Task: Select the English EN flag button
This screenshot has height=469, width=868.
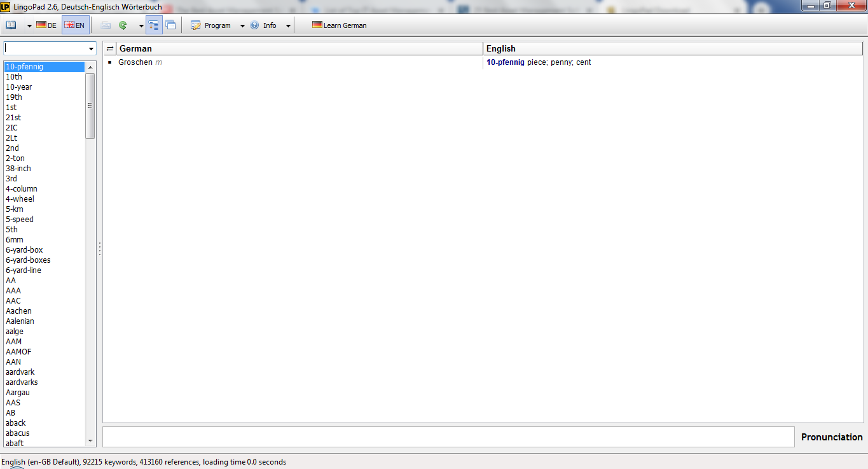Action: [75, 25]
